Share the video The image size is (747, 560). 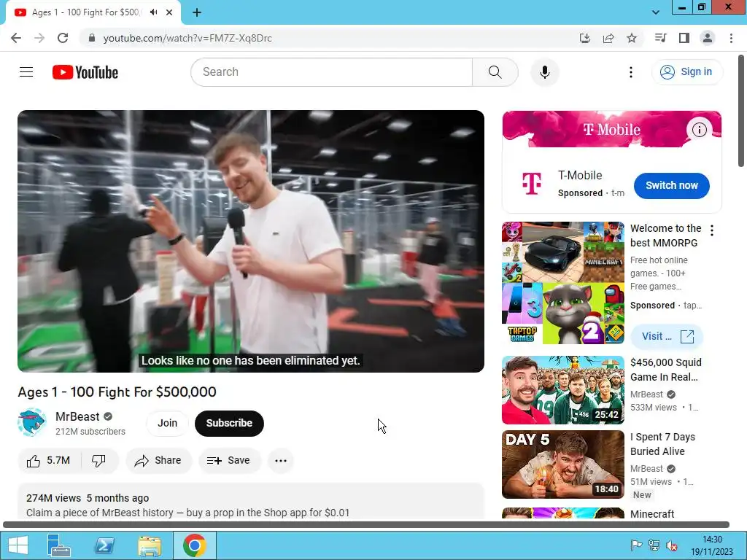(x=158, y=461)
